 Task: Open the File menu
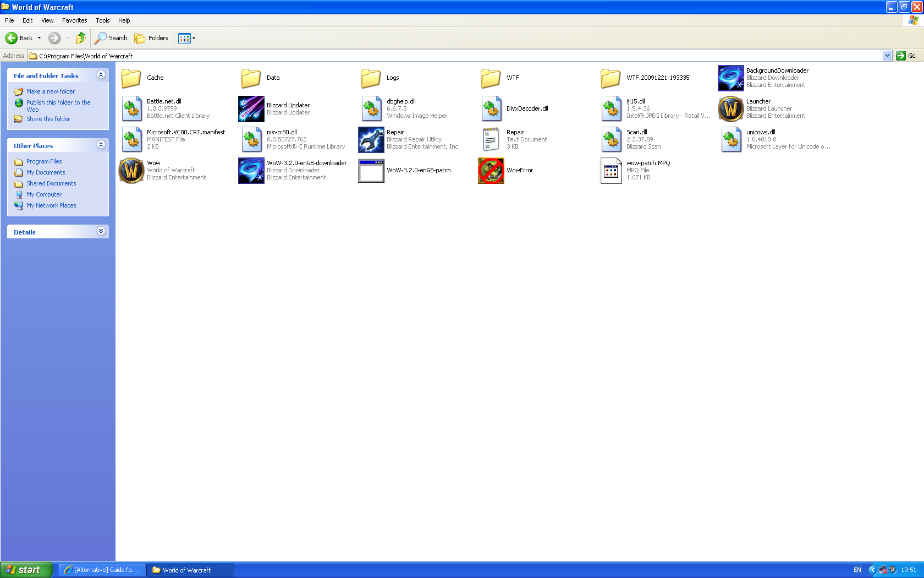(x=9, y=20)
